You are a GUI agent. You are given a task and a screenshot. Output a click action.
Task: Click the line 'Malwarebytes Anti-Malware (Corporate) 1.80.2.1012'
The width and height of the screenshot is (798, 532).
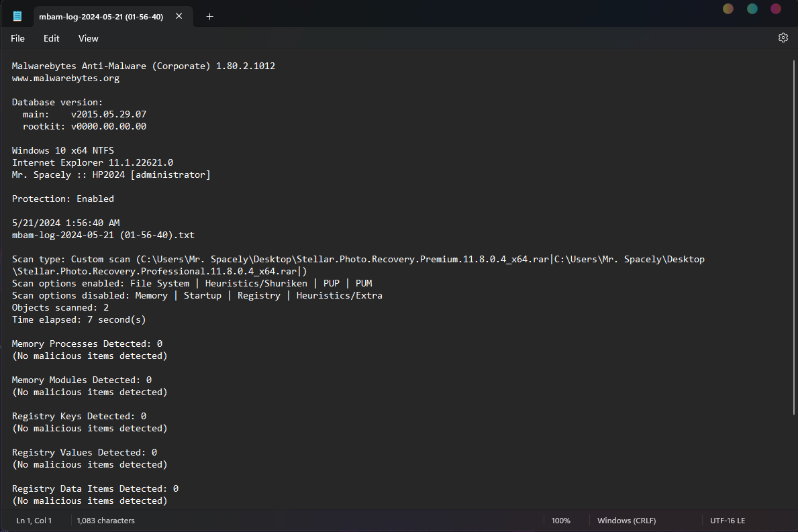(144, 66)
